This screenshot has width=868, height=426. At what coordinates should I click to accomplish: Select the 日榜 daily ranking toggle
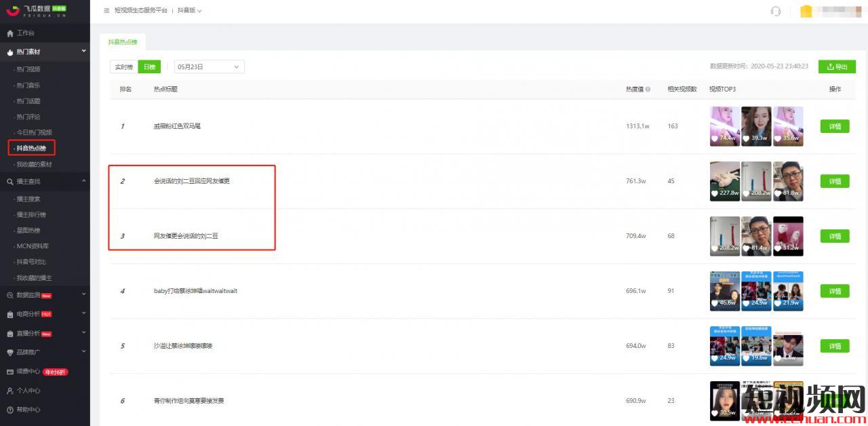pyautogui.click(x=149, y=67)
